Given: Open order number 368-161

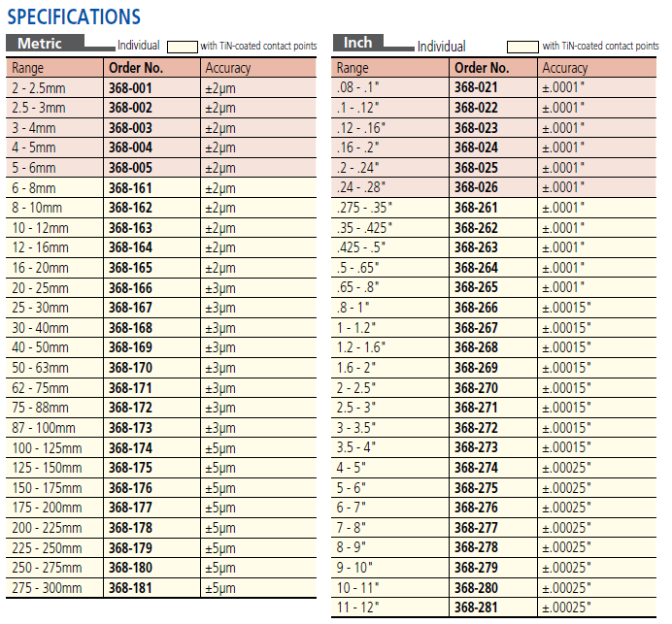Looking at the screenshot, I should click(x=130, y=188).
